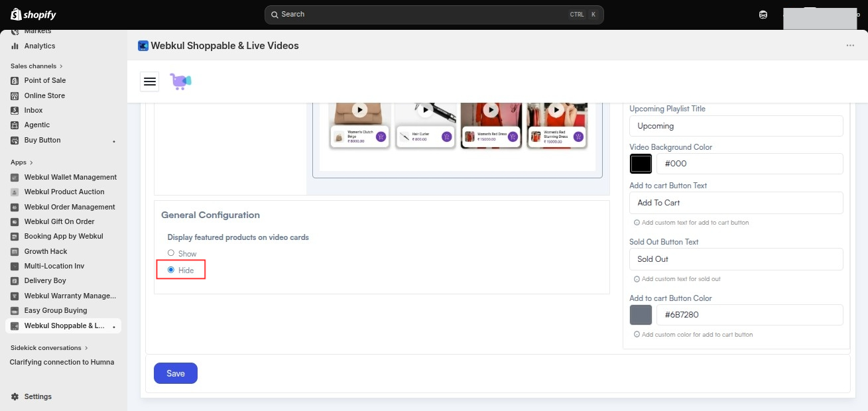
Task: Click the Webkul app icon next to the page title
Action: click(143, 46)
